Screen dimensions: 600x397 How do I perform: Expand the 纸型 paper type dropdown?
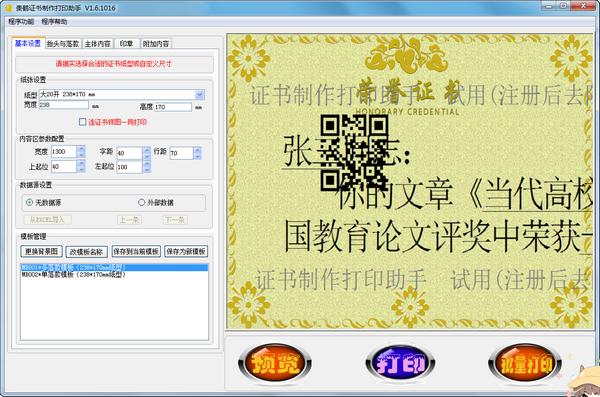click(199, 94)
